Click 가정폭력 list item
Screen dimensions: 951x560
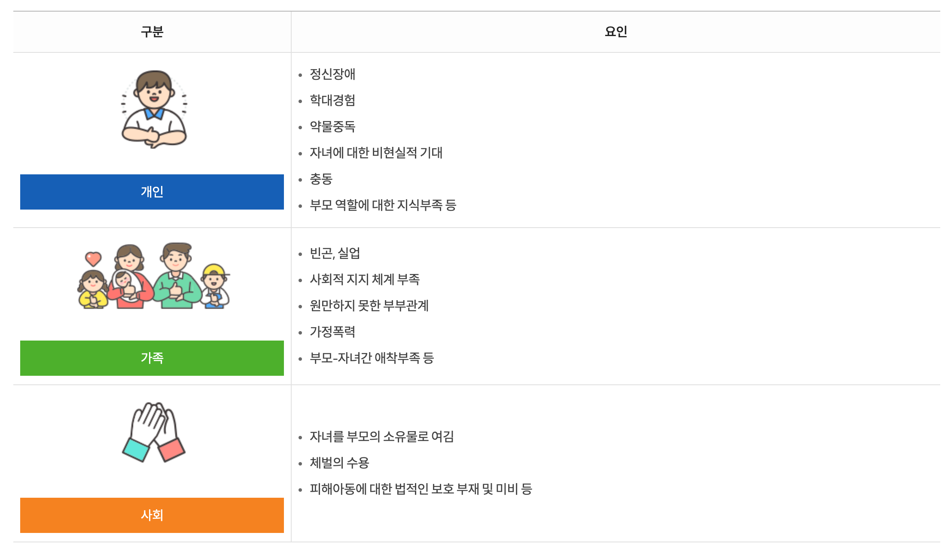coord(332,332)
